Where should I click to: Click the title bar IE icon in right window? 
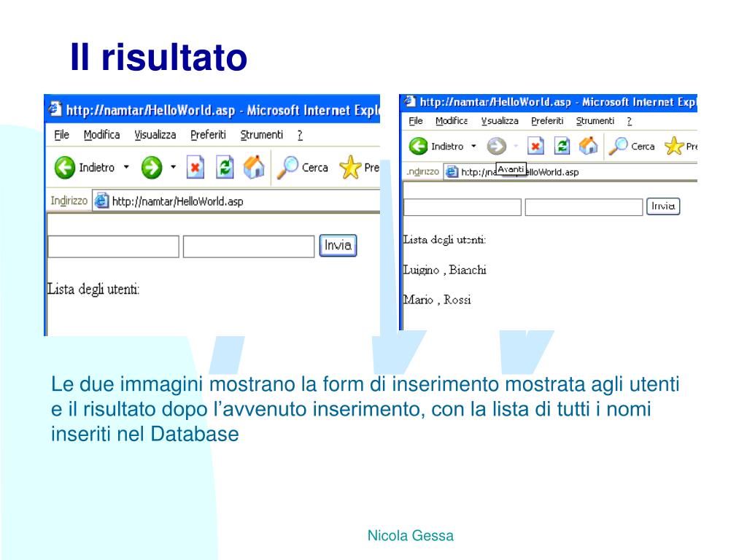[410, 101]
